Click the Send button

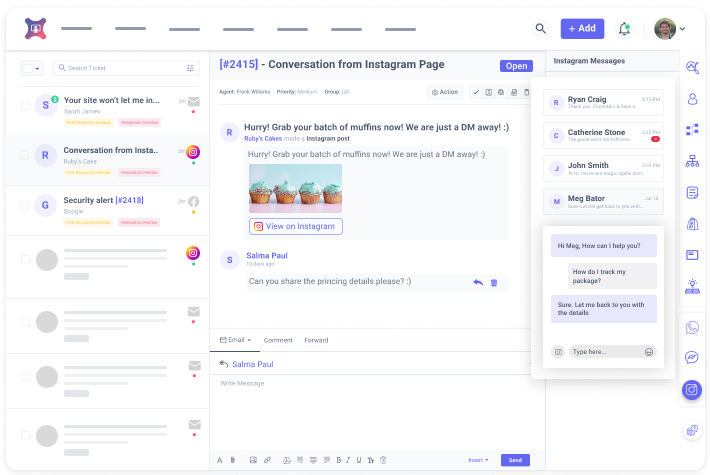click(x=515, y=460)
